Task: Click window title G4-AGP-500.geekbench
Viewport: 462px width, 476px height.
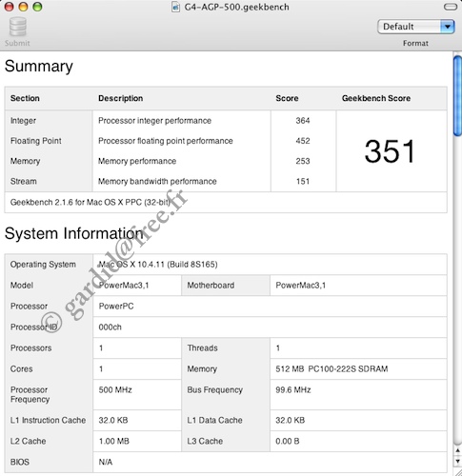Action: tap(236, 7)
